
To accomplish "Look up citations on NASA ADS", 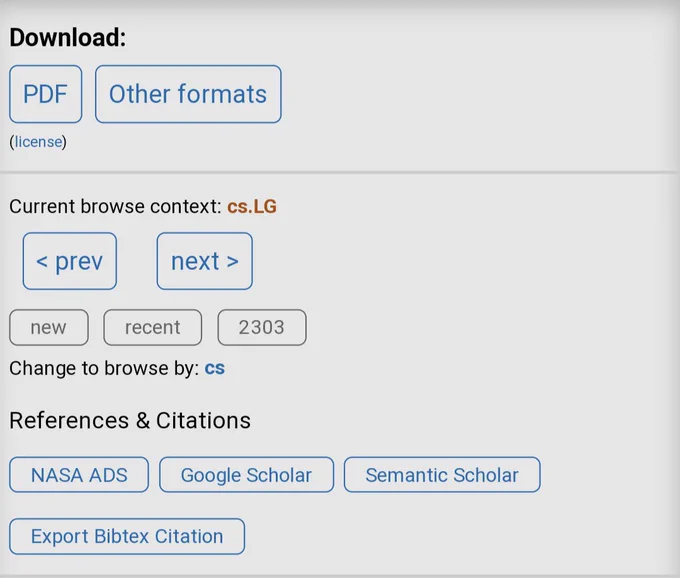I will point(79,475).
